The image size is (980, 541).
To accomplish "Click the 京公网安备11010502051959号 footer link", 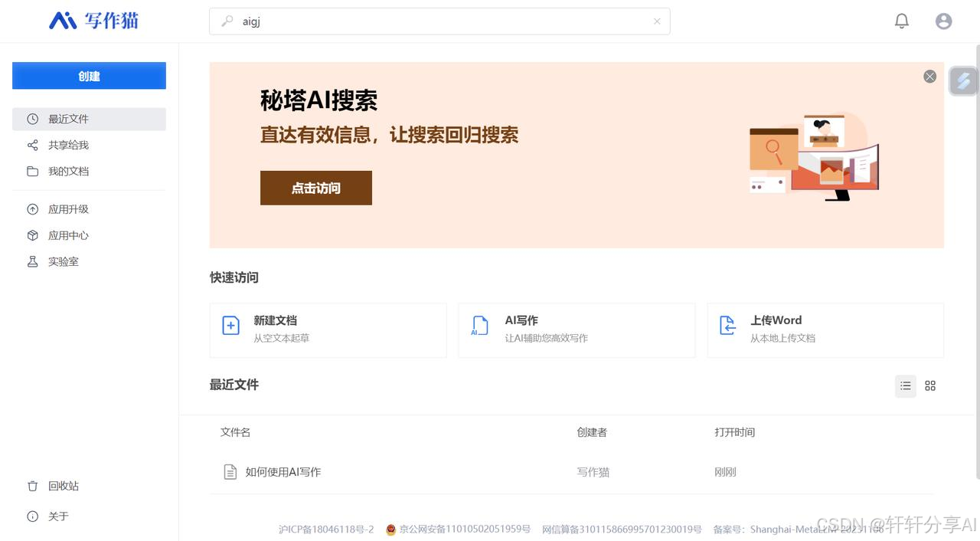I will [465, 530].
